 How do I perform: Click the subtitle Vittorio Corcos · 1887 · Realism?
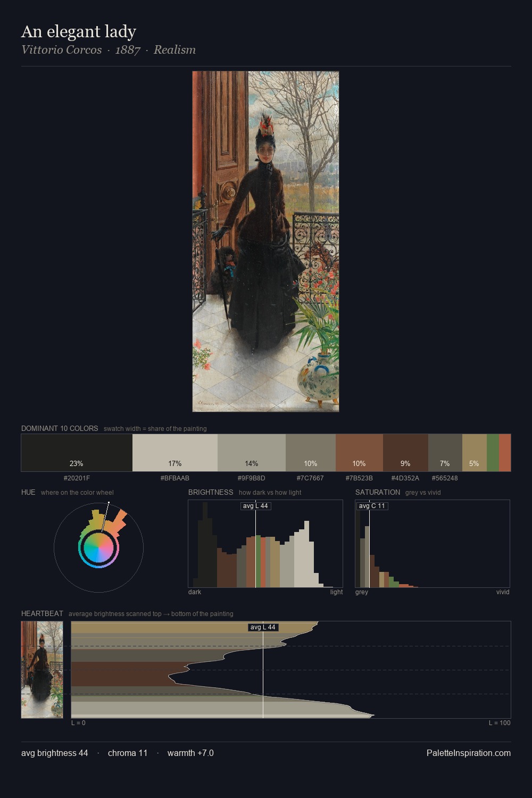point(109,50)
